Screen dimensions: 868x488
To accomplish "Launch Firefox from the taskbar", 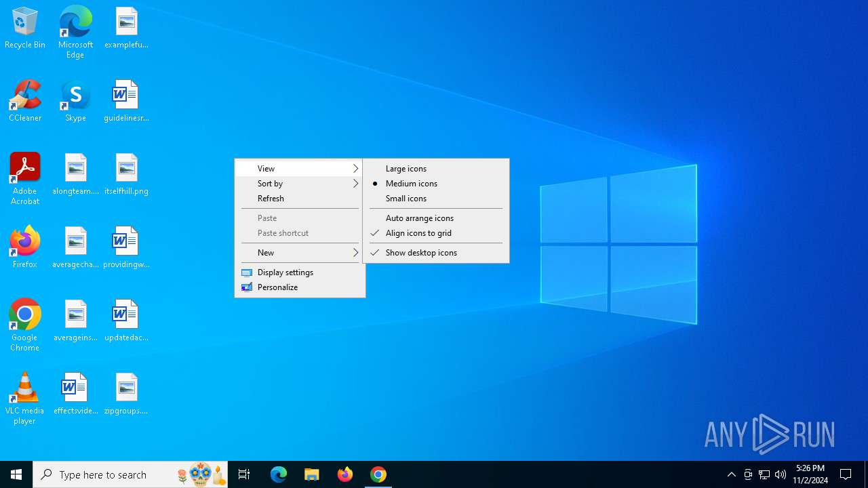I will coord(345,474).
